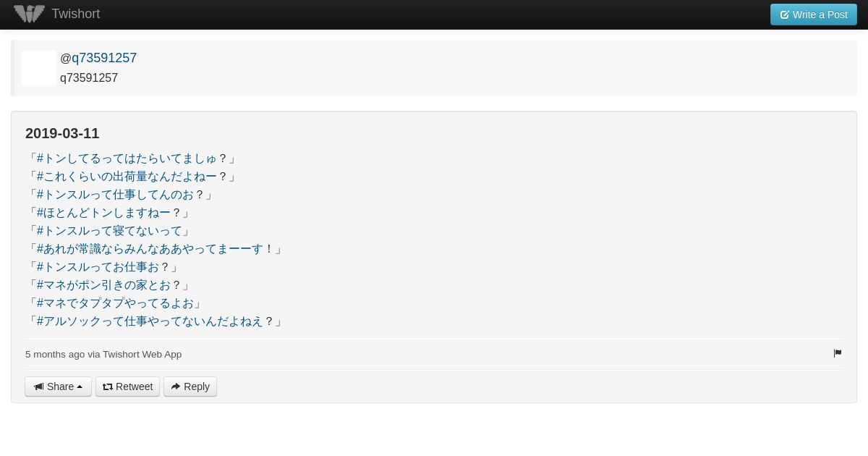868x456 pixels.
Task: Open the q73591257 profile link
Action: click(104, 58)
